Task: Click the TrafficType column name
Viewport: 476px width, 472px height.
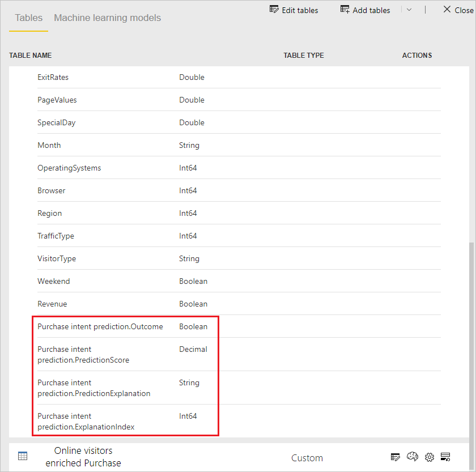Action: click(x=56, y=236)
